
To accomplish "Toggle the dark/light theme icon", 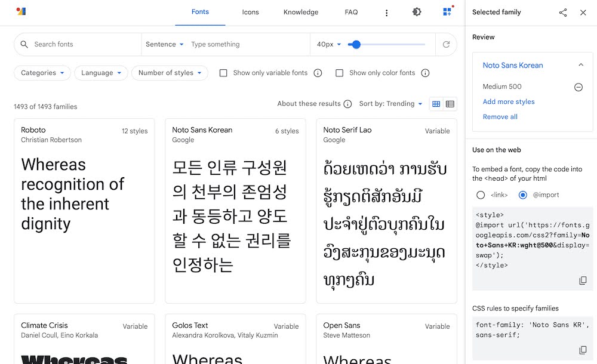I will [417, 12].
